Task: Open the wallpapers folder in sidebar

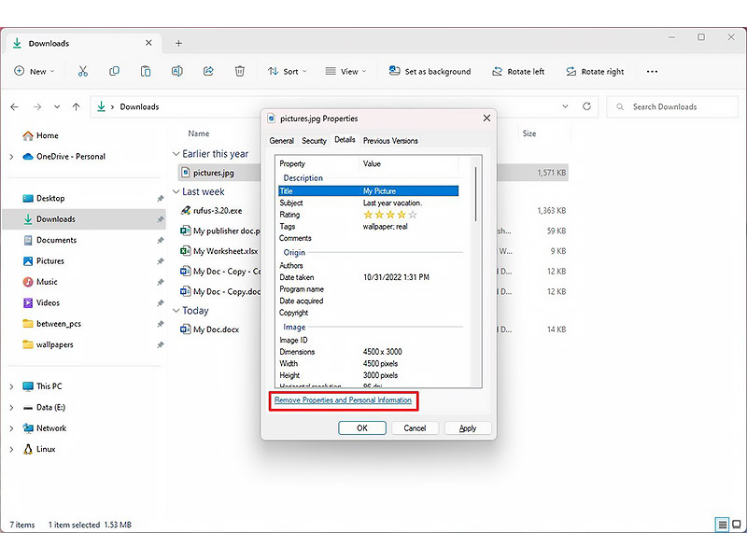Action: click(54, 344)
